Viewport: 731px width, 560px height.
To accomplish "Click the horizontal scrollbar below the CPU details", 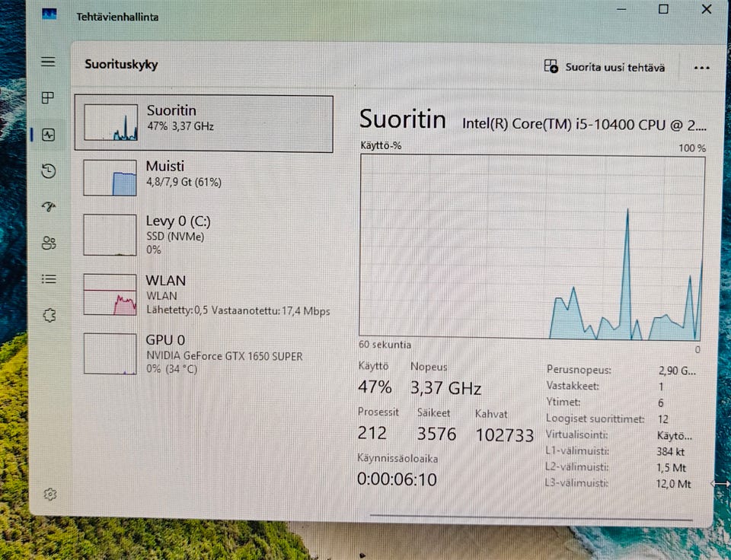I will pos(531,517).
